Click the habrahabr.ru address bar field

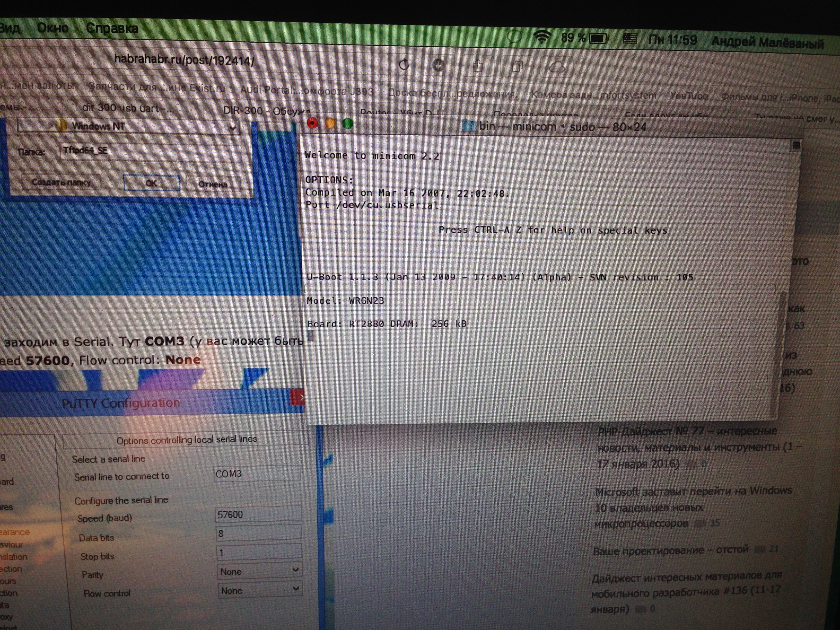pyautogui.click(x=184, y=60)
